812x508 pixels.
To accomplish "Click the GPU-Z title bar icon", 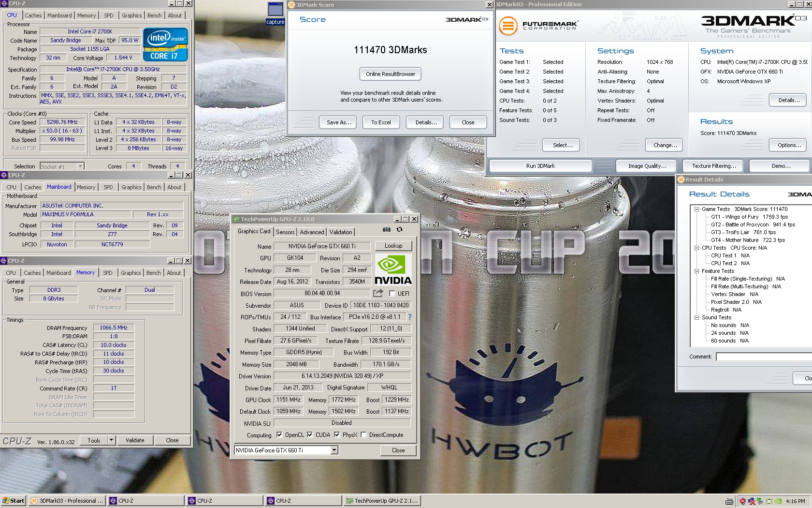I will click(x=236, y=219).
